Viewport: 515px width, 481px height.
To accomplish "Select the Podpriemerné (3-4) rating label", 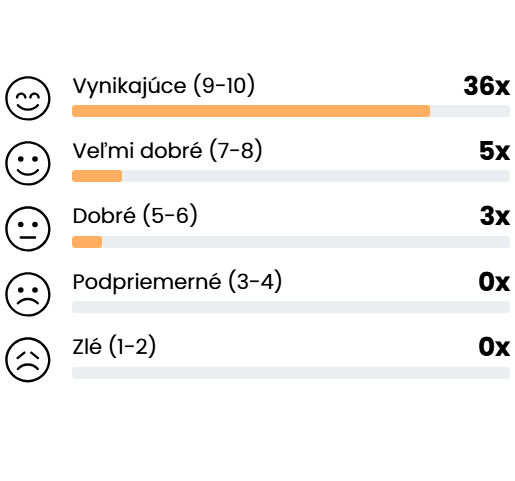I will point(177,282).
